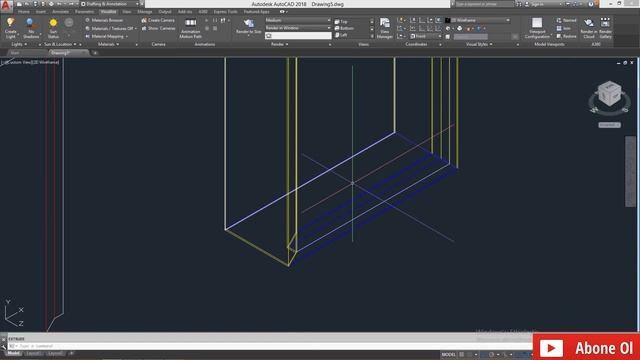Open the Insert ribbon tab
The height and width of the screenshot is (360, 640).
(41, 12)
